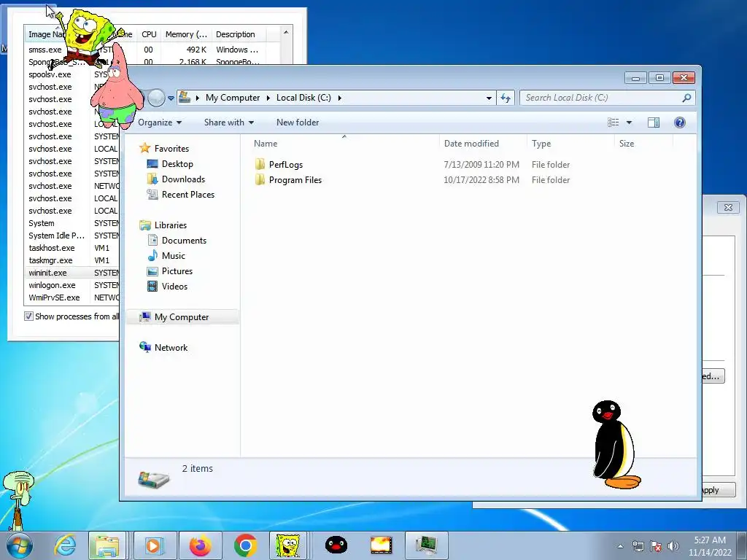Select the Task Manager taskbar button

coord(426,545)
